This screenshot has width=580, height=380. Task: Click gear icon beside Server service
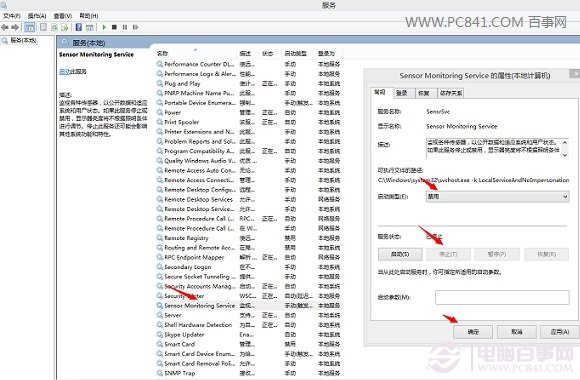pos(159,315)
